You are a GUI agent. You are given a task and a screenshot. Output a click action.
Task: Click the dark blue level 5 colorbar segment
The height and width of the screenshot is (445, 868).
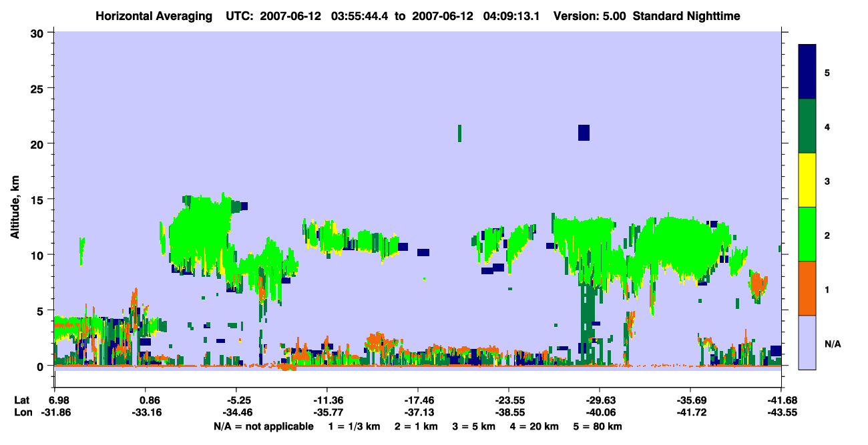tap(807, 72)
